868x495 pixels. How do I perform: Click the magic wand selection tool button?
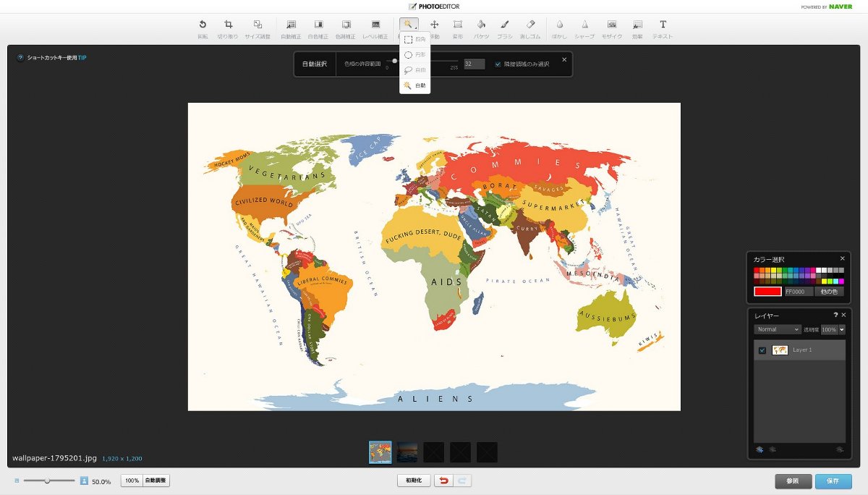pos(409,25)
